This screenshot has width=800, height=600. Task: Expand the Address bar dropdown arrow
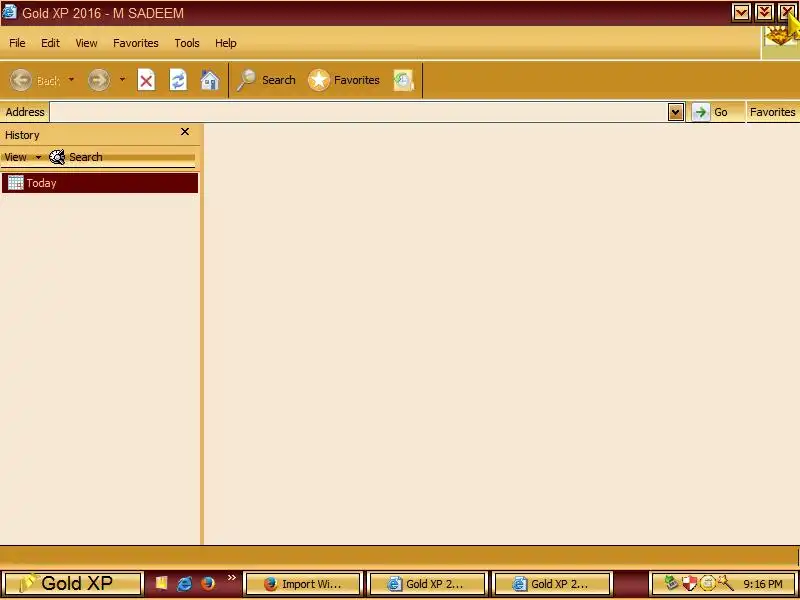tap(676, 112)
